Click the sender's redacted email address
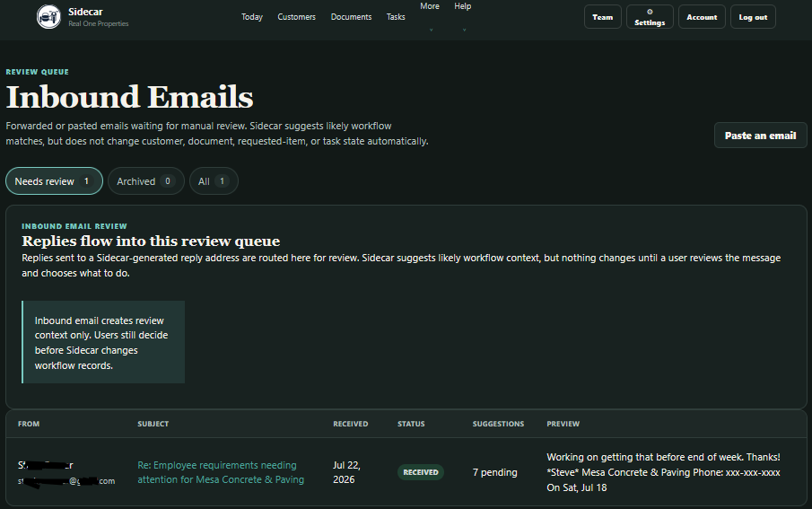Viewport: 812px width, 509px height. pyautogui.click(x=66, y=481)
